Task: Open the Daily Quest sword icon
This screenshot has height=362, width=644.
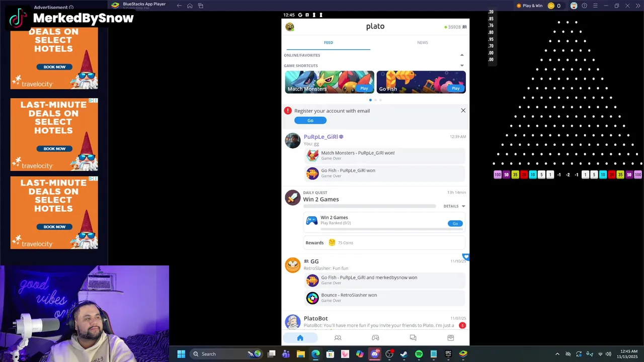Action: (292, 197)
